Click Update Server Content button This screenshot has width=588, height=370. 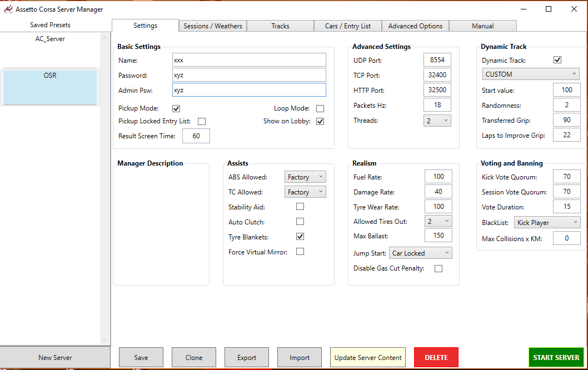(368, 358)
